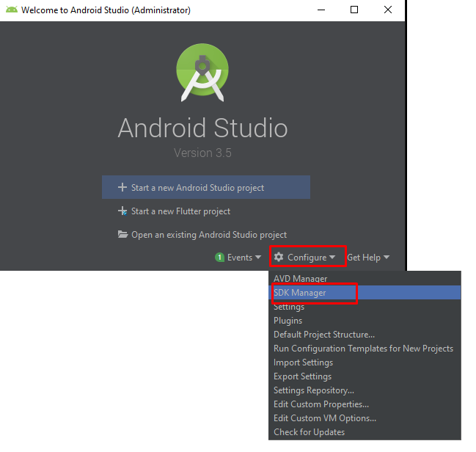This screenshot has width=476, height=452.
Task: Click the plus icon for new Flutter project
Action: pos(122,211)
